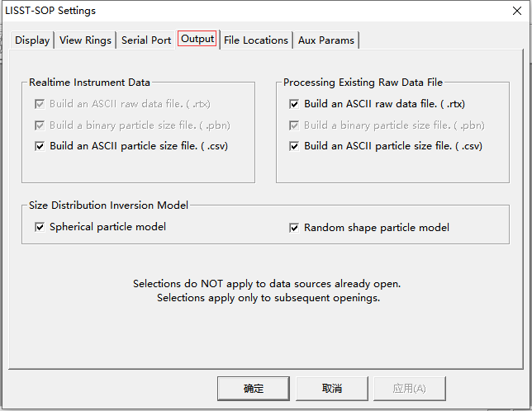This screenshot has width=532, height=411.
Task: Uncheck Realtime ASCII particle size (.csv) checkbox
Action: (40, 146)
